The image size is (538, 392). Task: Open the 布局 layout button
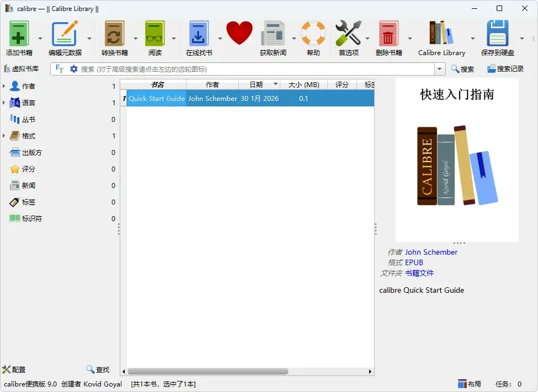pos(470,384)
